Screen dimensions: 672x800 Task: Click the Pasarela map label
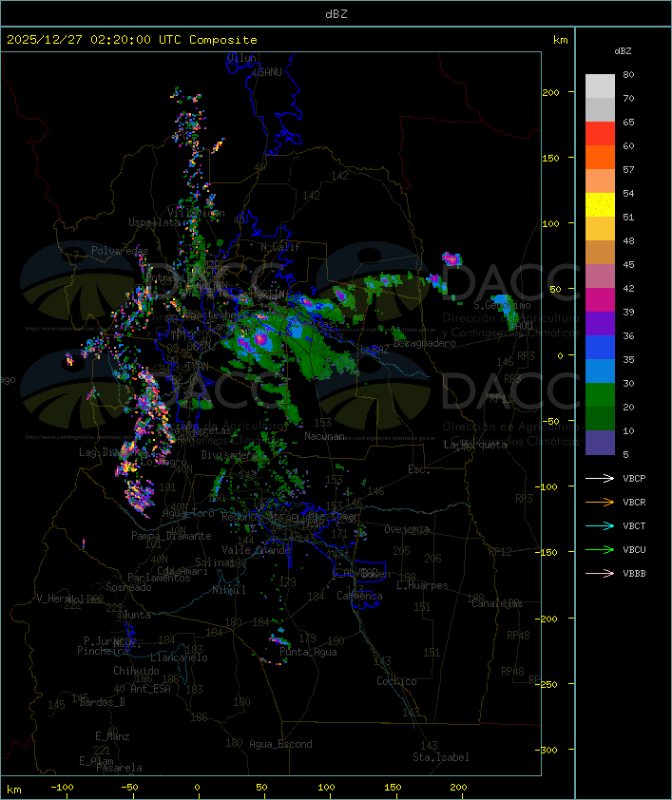pos(119,768)
